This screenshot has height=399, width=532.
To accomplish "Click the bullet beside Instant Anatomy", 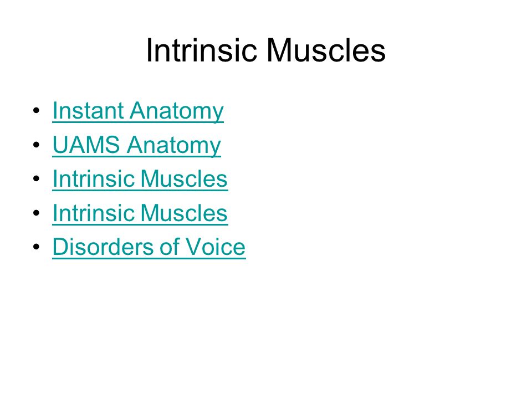I will (37, 111).
